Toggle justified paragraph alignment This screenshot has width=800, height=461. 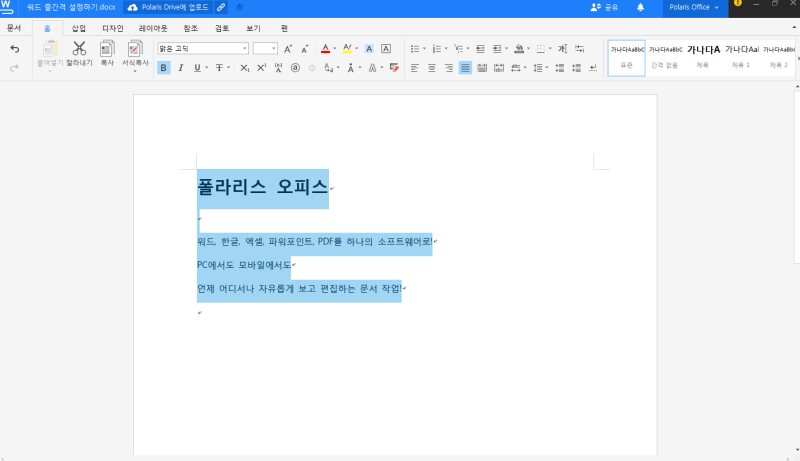click(465, 68)
